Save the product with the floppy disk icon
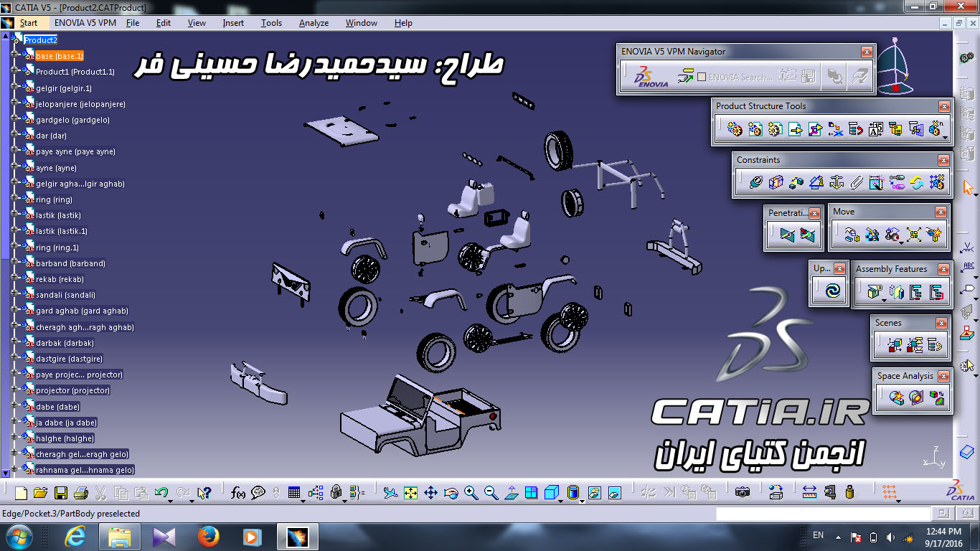This screenshot has height=551, width=980. point(61,493)
